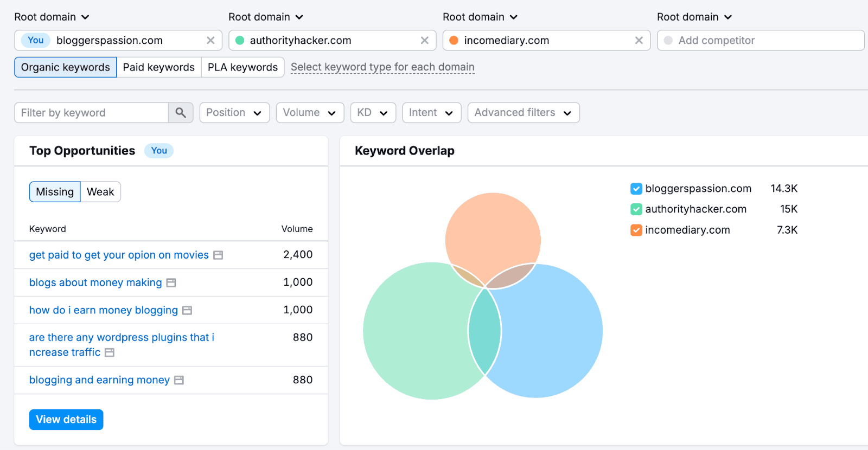Open SERP icon beside 'get paid to get your opion on movies'
This screenshot has width=868, height=450.
(x=218, y=255)
